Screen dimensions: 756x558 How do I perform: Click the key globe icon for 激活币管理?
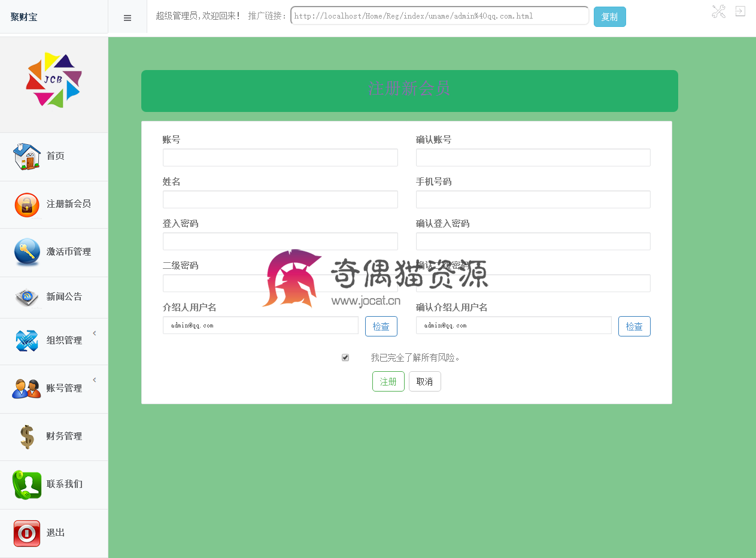pos(27,252)
